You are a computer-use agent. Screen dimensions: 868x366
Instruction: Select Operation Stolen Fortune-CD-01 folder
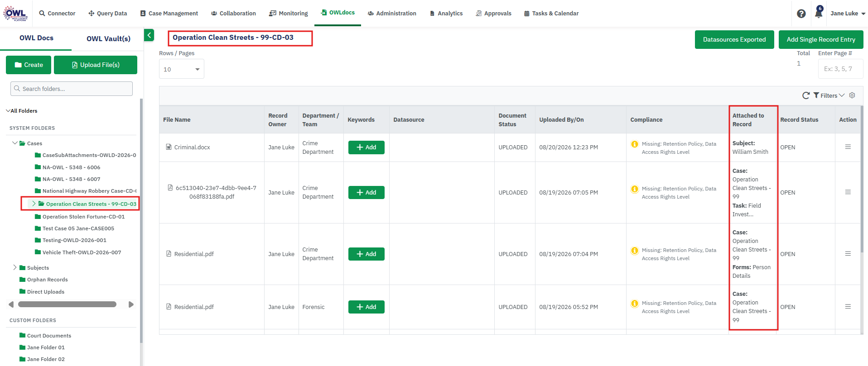(x=80, y=216)
